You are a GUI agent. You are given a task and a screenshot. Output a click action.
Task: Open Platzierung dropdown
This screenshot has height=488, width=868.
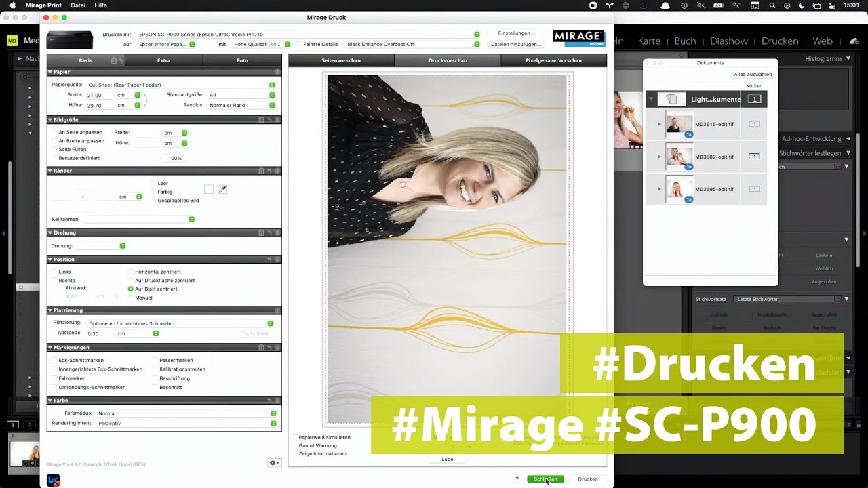point(180,323)
